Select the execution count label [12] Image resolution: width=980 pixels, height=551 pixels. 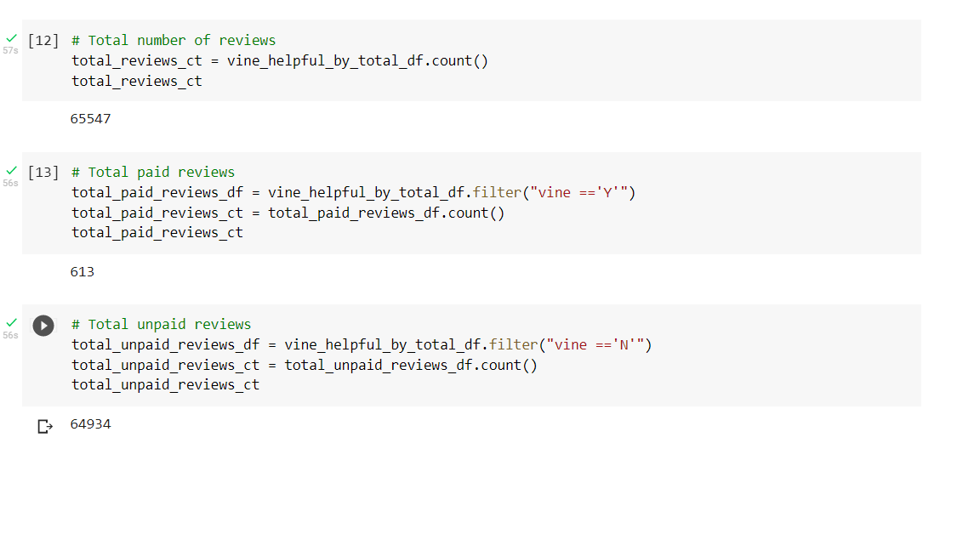click(x=43, y=39)
